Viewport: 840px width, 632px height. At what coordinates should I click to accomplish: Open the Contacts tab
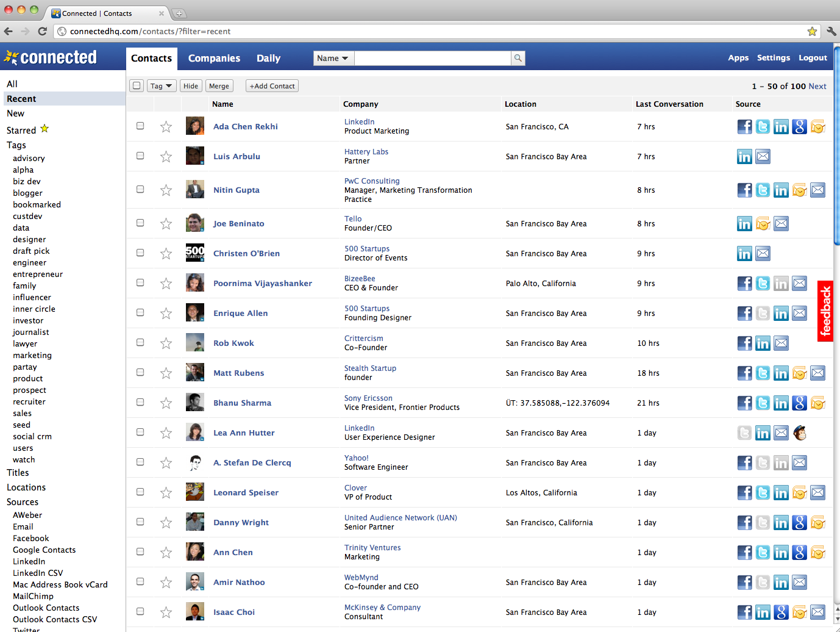151,59
